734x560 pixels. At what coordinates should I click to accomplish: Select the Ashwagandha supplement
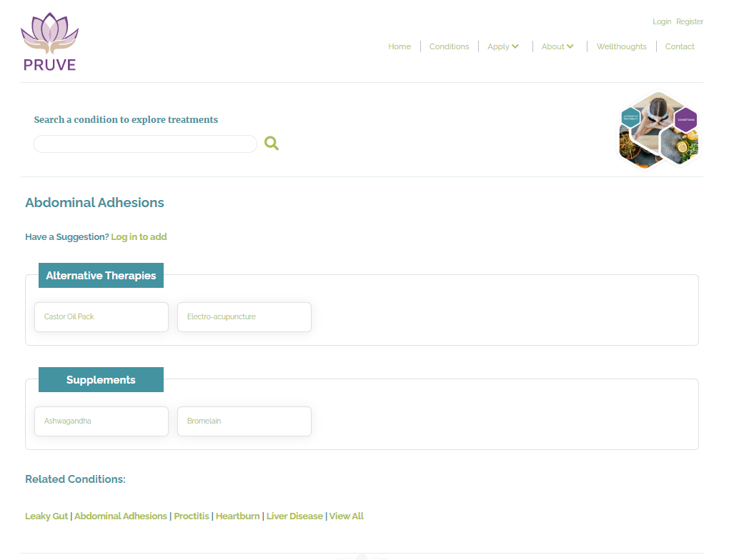[101, 421]
